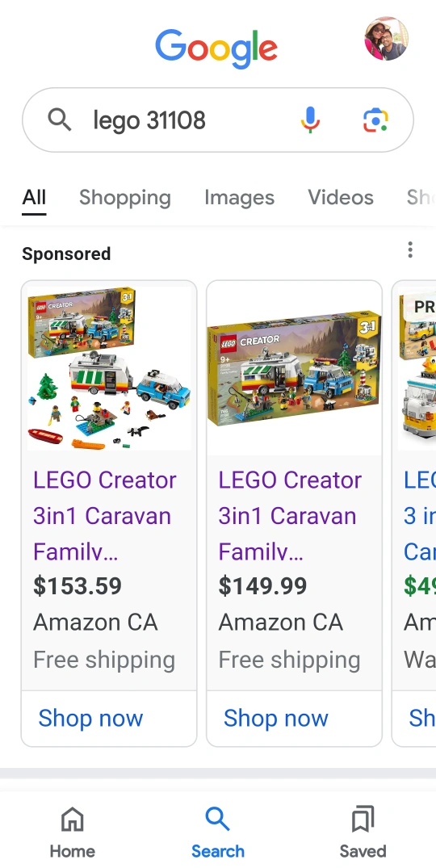The image size is (436, 868).
Task: Click the magnifying glass in search bar
Action: [60, 120]
